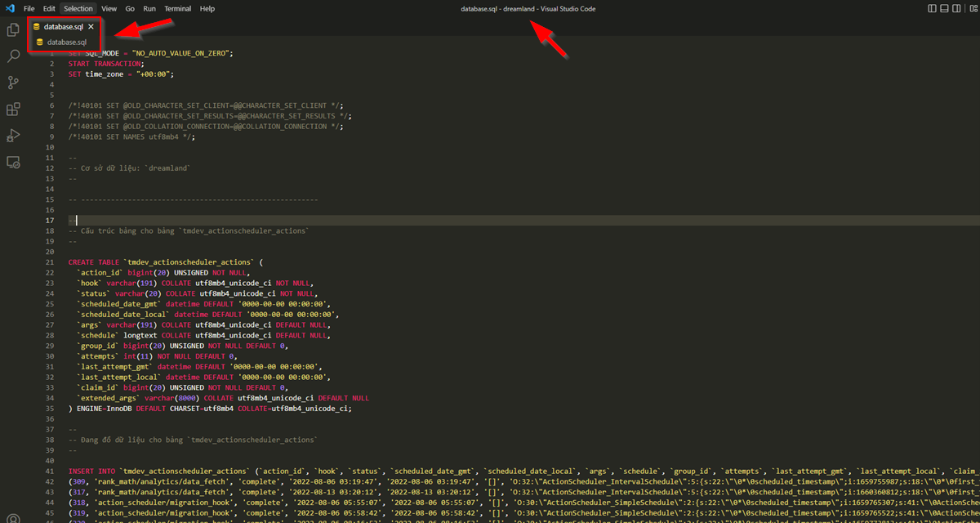The height and width of the screenshot is (523, 980).
Task: Toggle the bottom Panel visibility
Action: 943,8
